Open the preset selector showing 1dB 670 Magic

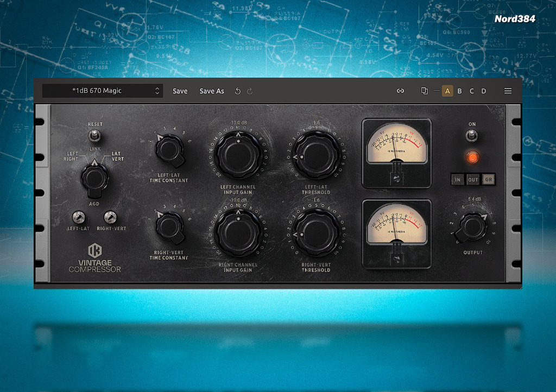(103, 91)
